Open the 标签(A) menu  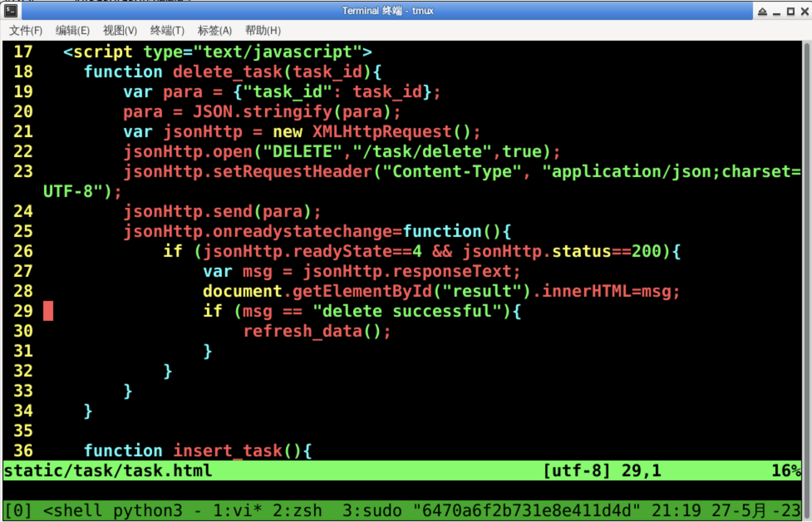215,30
